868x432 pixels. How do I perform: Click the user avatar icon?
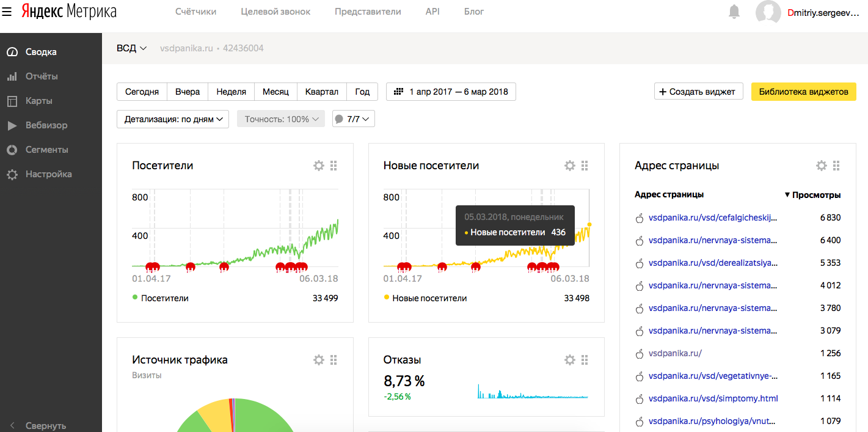tap(768, 12)
